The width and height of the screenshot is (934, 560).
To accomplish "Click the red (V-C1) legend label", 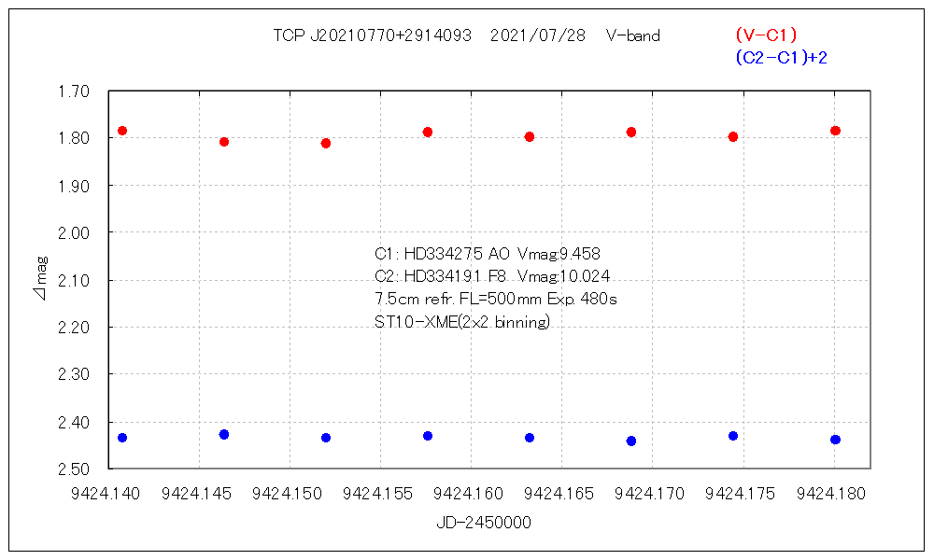I will [x=765, y=35].
